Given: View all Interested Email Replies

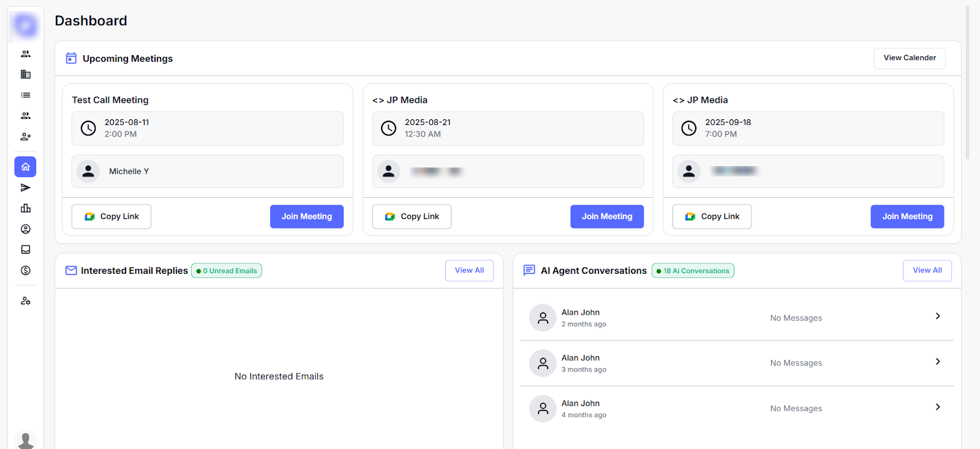Looking at the screenshot, I should [x=469, y=270].
